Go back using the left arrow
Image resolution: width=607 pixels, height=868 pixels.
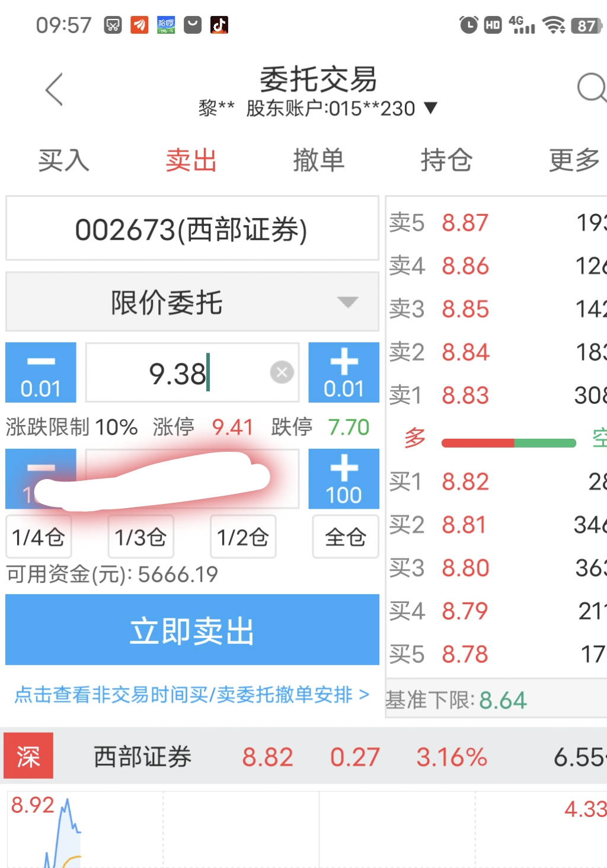coord(54,90)
